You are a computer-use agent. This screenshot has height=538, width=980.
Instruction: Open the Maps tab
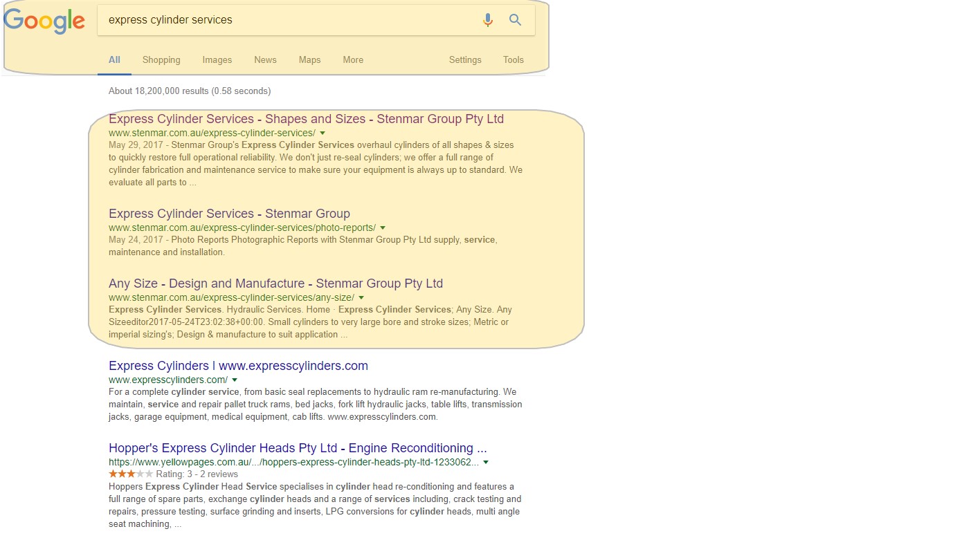309,60
